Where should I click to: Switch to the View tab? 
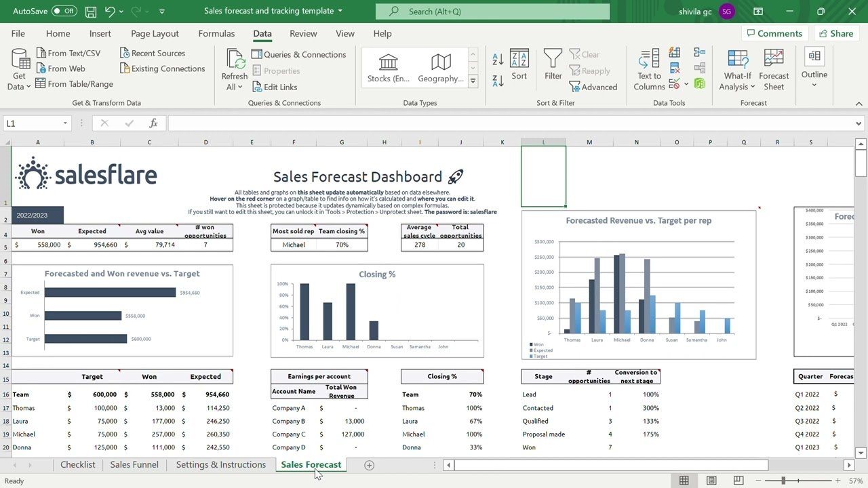click(x=344, y=33)
